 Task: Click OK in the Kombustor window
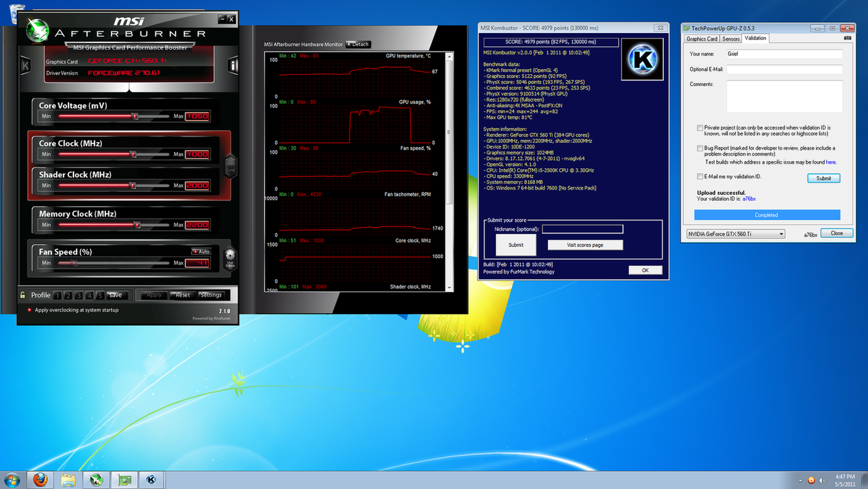[x=645, y=270]
